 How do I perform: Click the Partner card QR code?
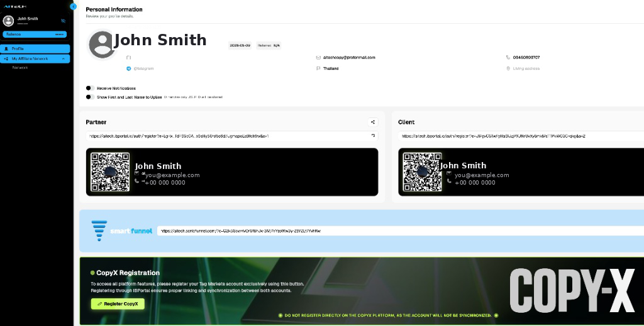pyautogui.click(x=110, y=172)
